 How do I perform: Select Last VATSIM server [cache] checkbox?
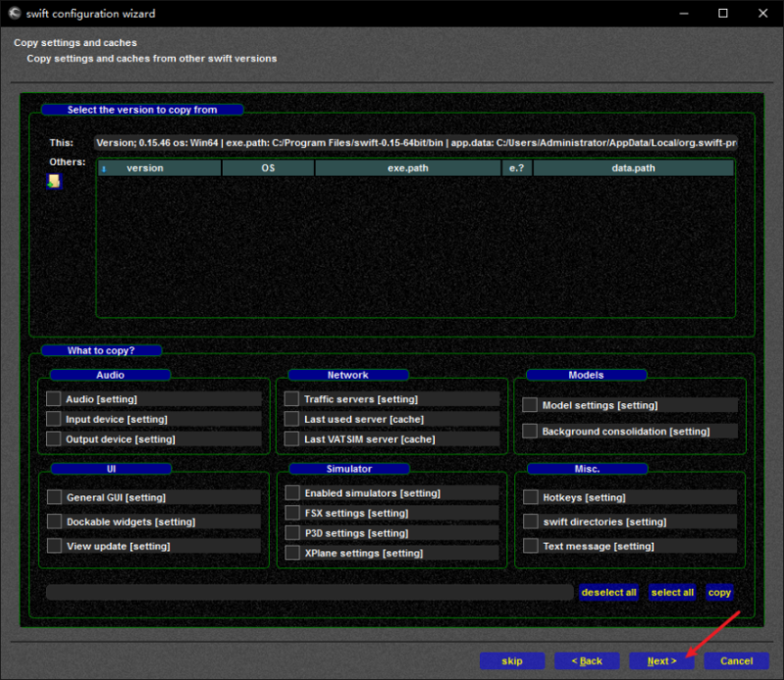(291, 440)
